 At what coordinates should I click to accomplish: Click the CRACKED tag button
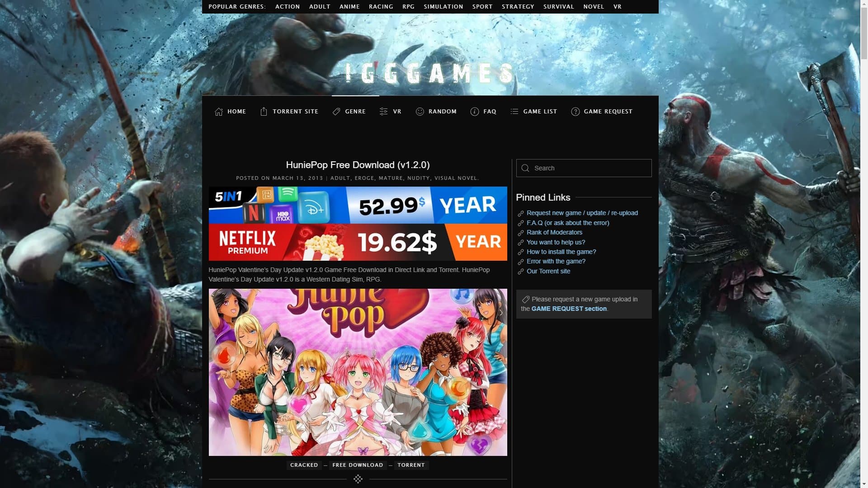tap(304, 465)
